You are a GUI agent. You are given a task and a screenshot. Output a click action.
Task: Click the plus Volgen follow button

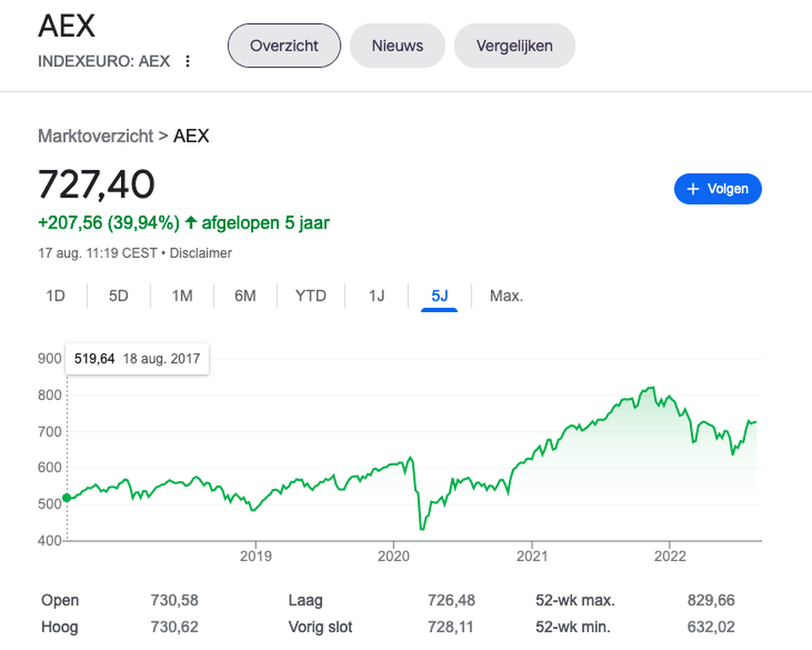click(718, 189)
